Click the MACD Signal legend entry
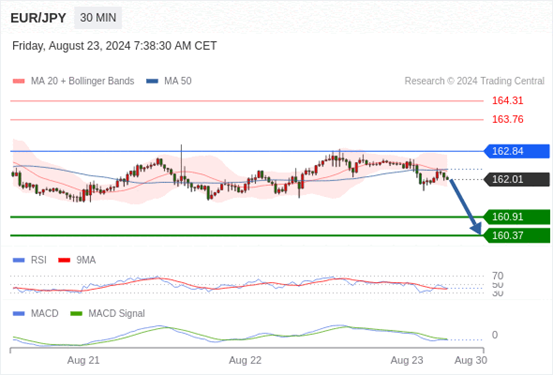 (x=108, y=313)
